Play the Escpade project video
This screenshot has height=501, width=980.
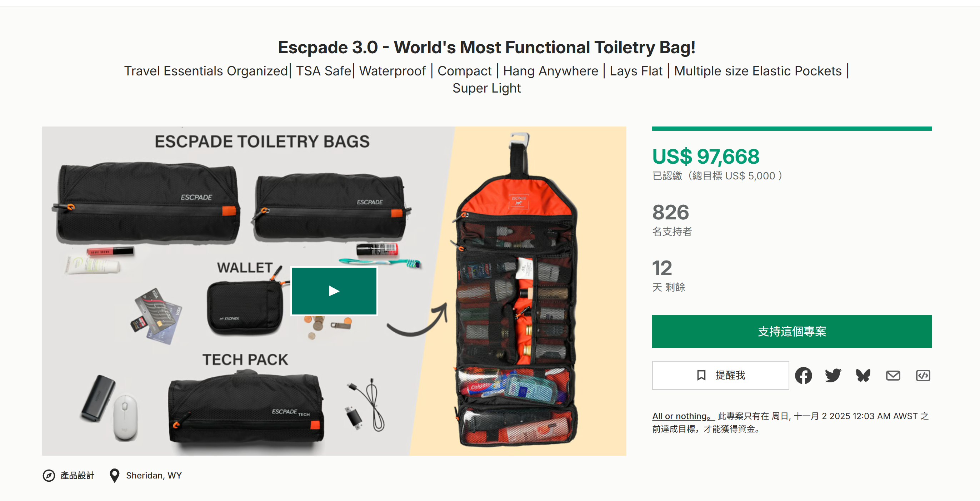point(334,291)
